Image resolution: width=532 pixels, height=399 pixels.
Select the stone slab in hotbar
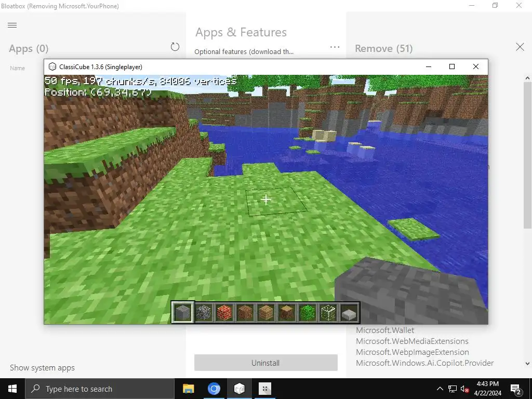point(349,314)
